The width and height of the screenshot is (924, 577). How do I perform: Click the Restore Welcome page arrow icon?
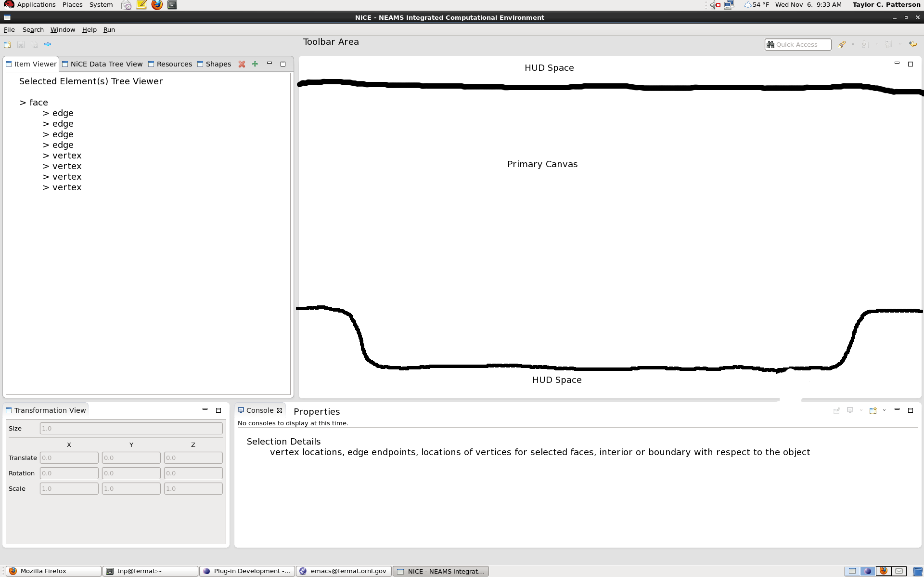point(913,44)
